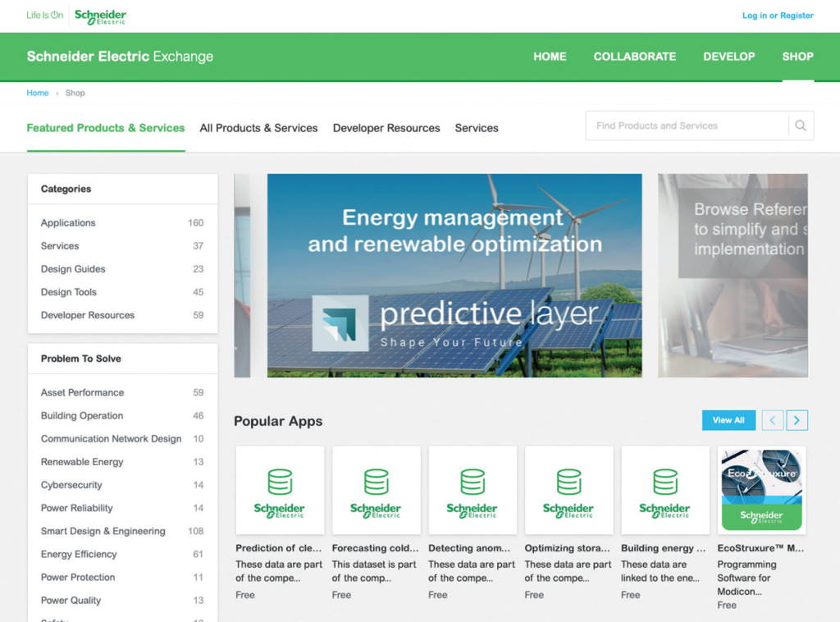Click the Home breadcrumb link
The image size is (840, 622).
(38, 93)
